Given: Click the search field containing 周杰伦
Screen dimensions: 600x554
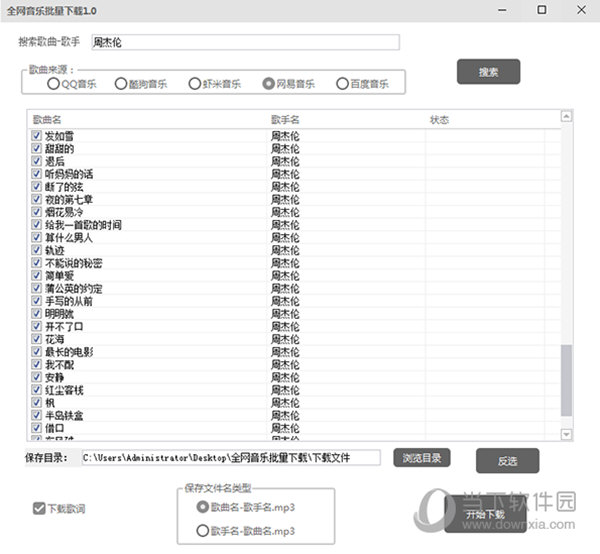Looking at the screenshot, I should 245,42.
